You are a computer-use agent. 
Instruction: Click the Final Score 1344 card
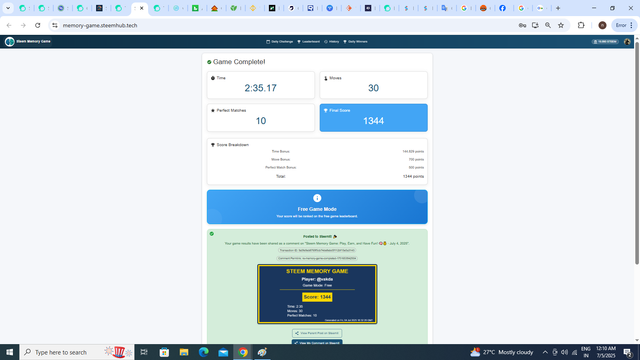pyautogui.click(x=373, y=118)
